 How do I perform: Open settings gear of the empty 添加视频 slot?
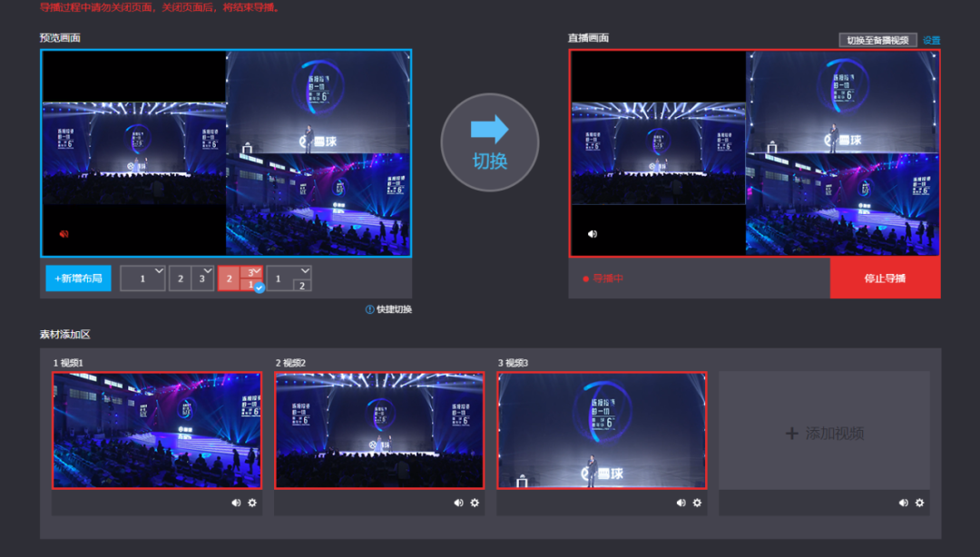(x=919, y=503)
